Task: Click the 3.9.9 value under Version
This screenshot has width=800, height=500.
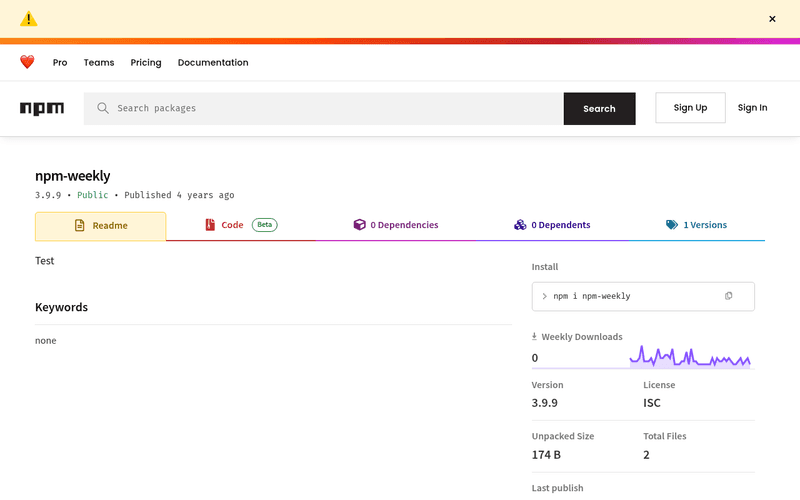Action: 544,403
